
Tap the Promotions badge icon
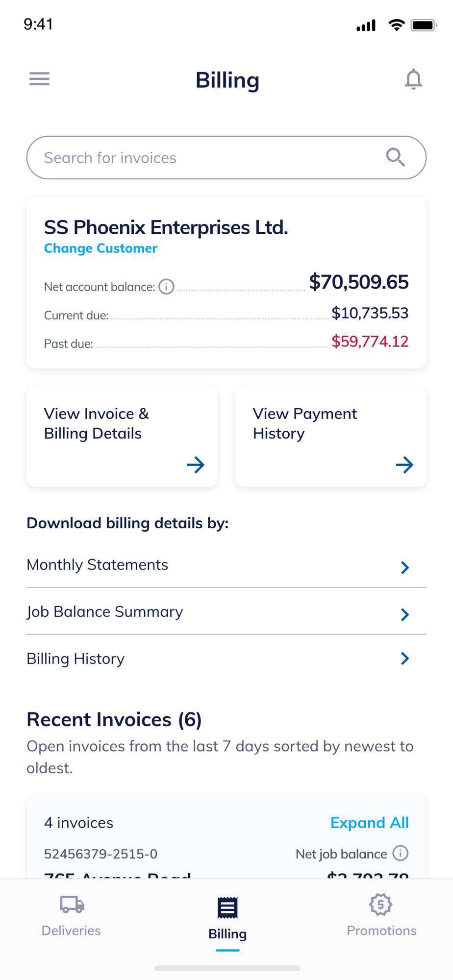[381, 905]
